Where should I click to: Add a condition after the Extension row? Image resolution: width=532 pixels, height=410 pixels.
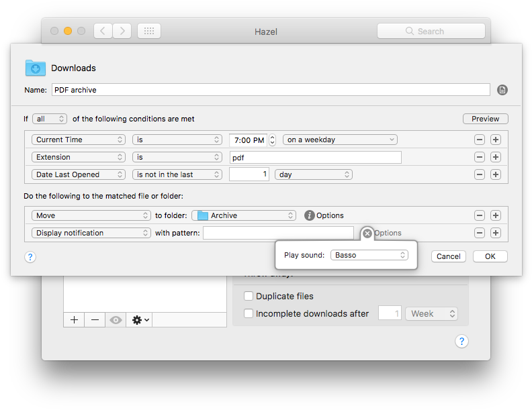point(496,157)
